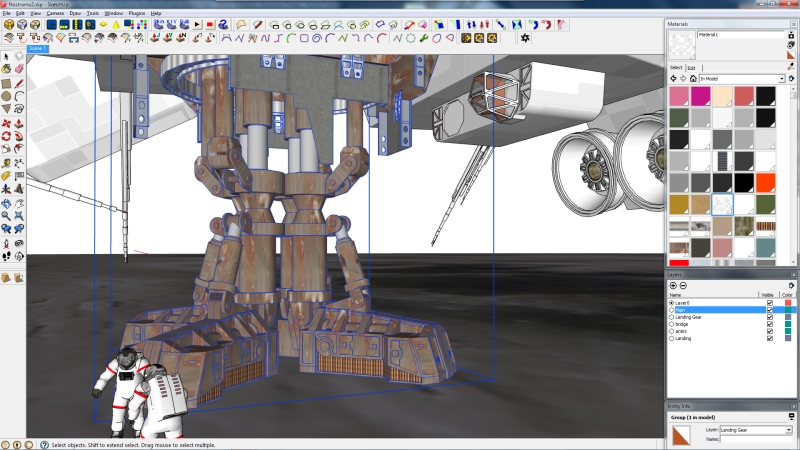Select the Scene 1 tab
The width and height of the screenshot is (800, 450).
(38, 48)
